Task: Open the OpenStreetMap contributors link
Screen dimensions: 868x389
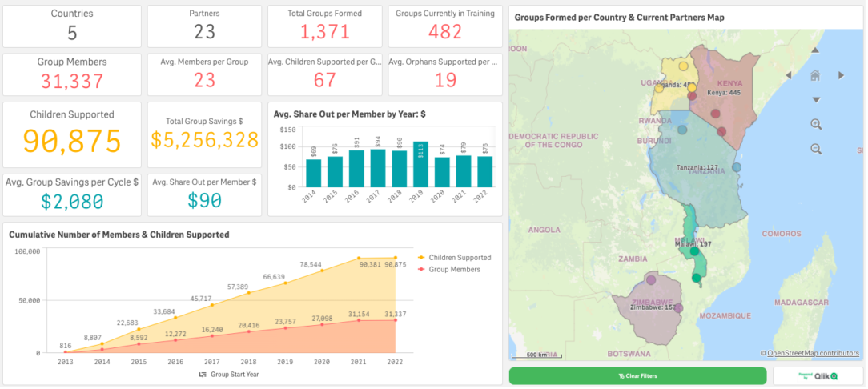Action: (x=814, y=353)
